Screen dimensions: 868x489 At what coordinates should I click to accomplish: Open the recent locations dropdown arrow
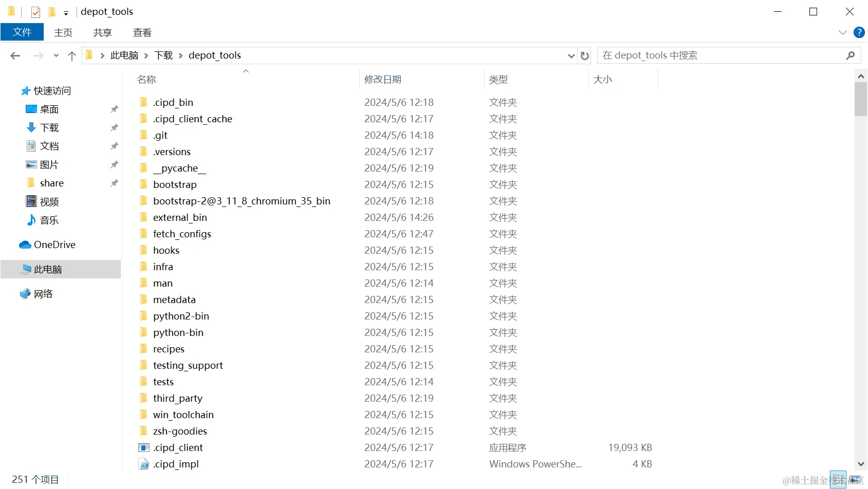pos(56,55)
